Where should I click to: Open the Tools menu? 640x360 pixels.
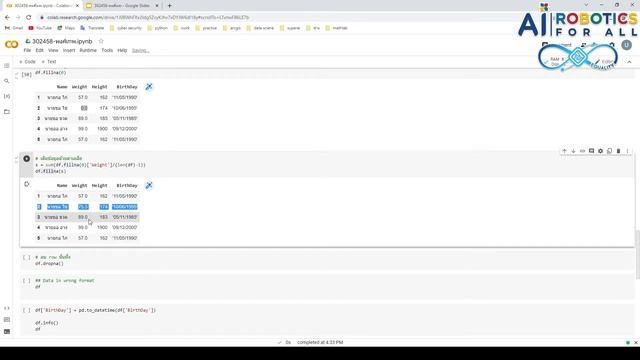pyautogui.click(x=107, y=50)
